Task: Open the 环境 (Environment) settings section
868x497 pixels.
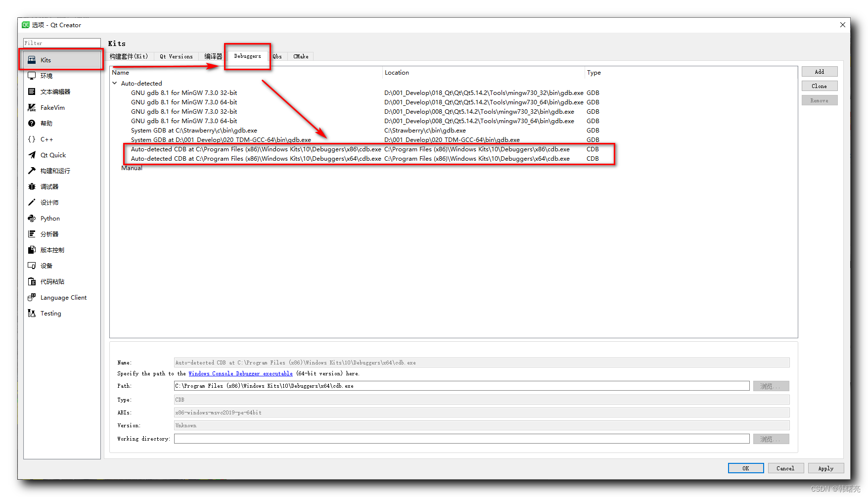Action: (46, 75)
